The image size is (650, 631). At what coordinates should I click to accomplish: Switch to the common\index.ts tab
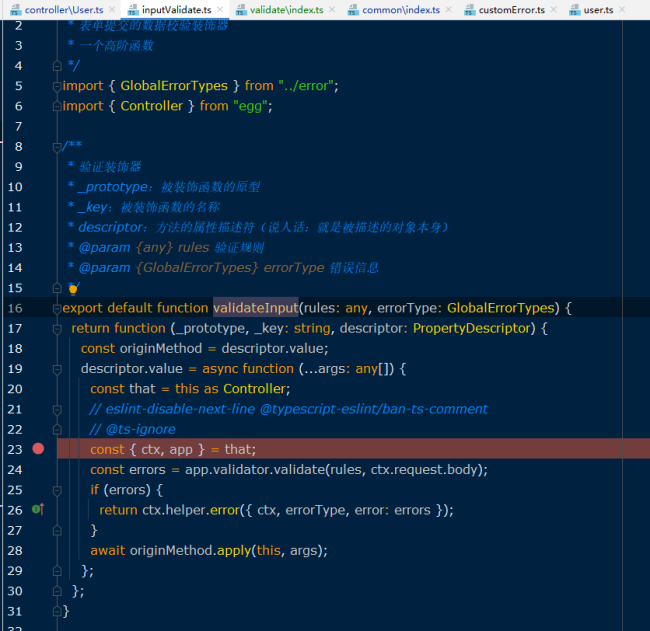pos(403,10)
